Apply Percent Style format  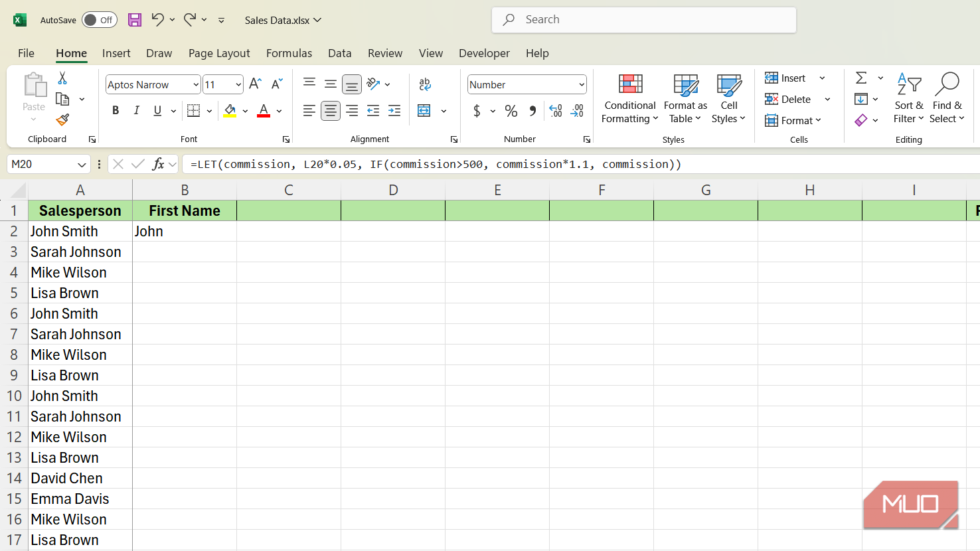coord(511,111)
